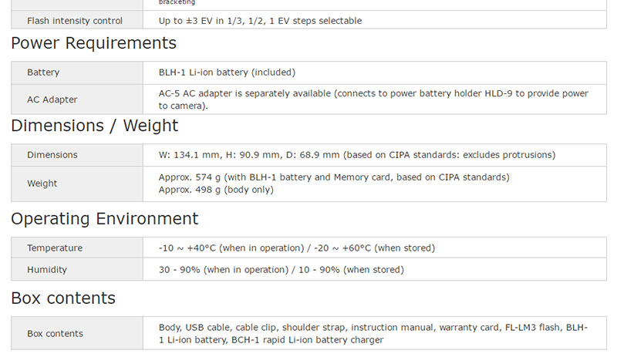Click the AC Adapter row label
The height and width of the screenshot is (364, 617).
[52, 99]
